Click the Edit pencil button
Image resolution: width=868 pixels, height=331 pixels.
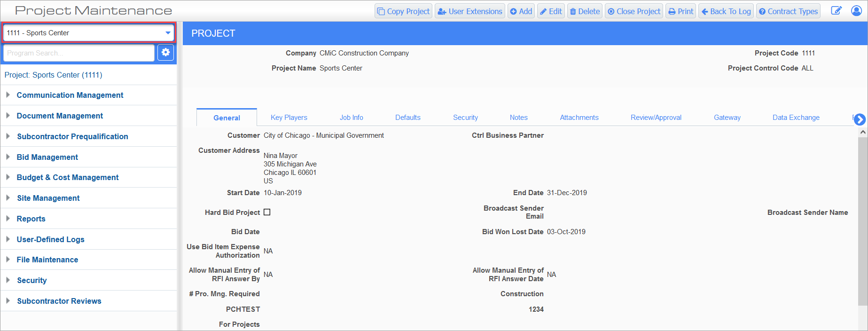551,11
